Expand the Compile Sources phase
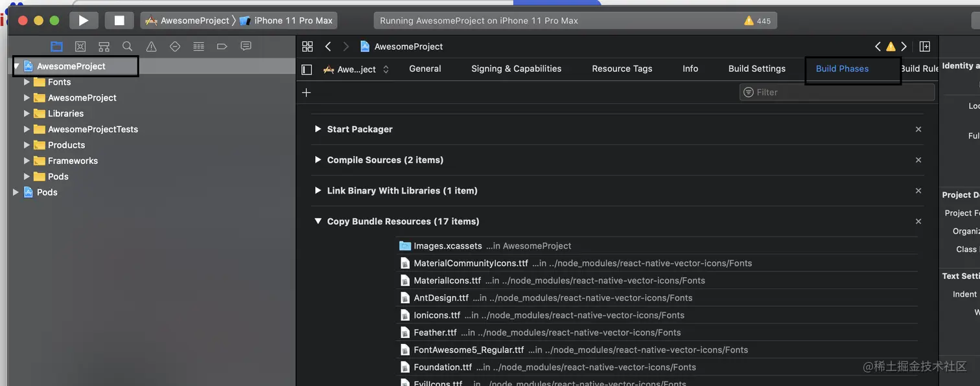The image size is (980, 386). click(x=318, y=159)
